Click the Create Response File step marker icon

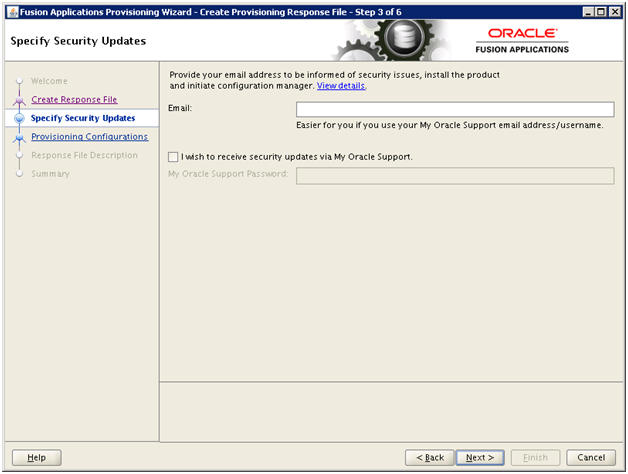(x=19, y=100)
